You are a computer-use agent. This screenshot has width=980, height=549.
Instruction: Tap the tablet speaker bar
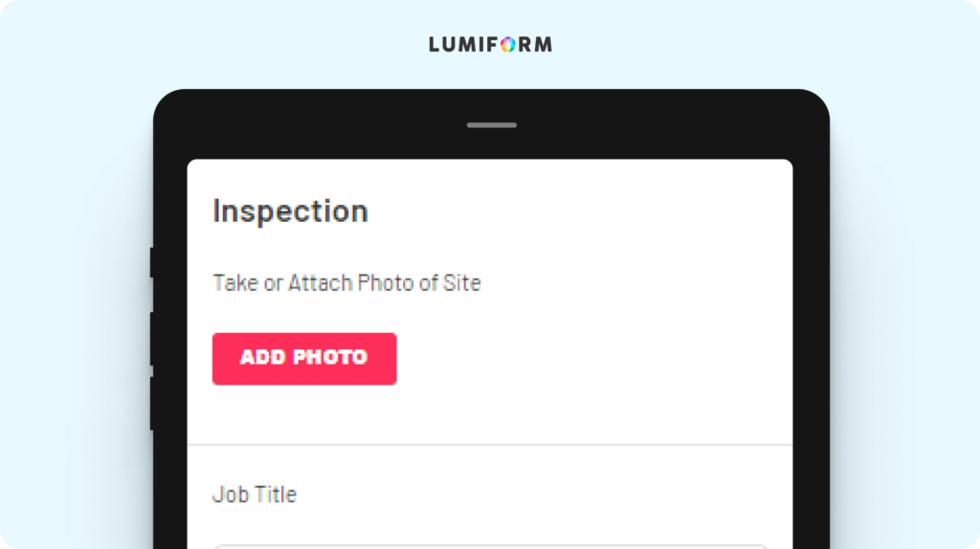click(492, 125)
